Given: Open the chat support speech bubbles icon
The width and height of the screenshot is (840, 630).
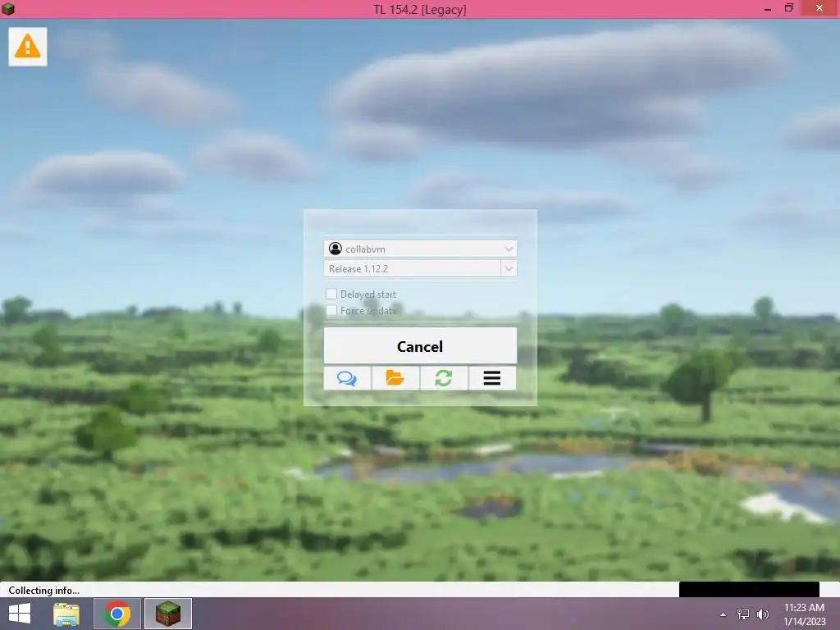Looking at the screenshot, I should click(347, 378).
